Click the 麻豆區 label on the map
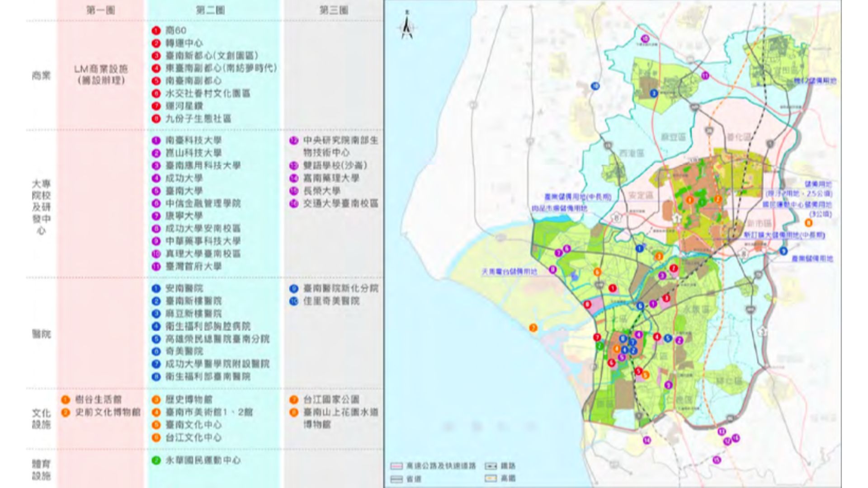This screenshot has height=488, width=868. [674, 136]
